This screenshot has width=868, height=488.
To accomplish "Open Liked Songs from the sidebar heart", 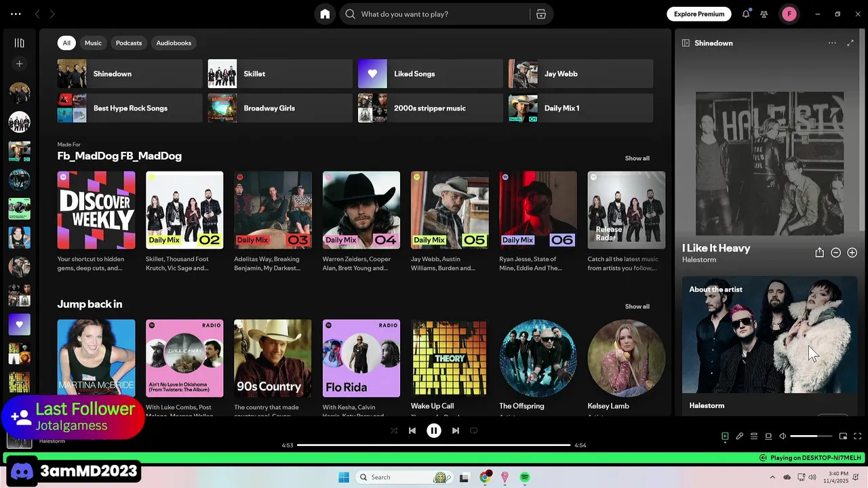I will point(19,324).
